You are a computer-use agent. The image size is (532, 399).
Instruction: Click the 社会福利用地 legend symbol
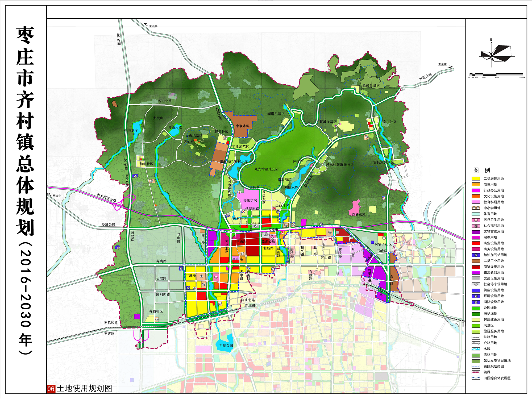[x=476, y=226]
